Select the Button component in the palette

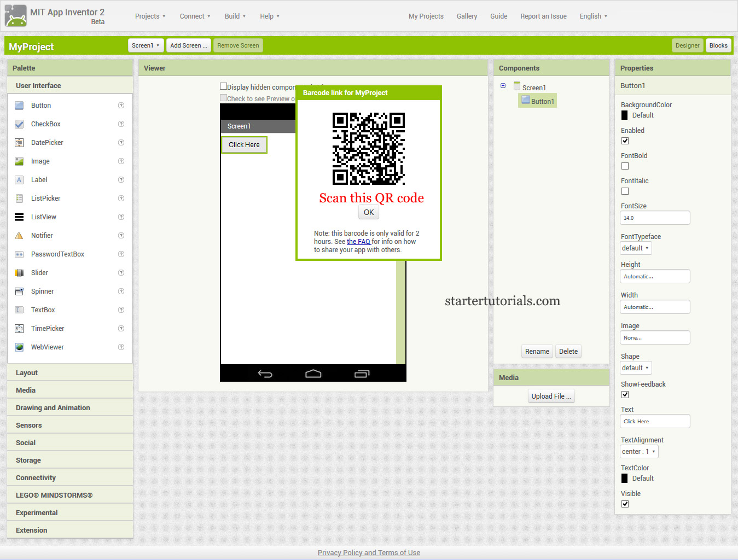point(40,105)
